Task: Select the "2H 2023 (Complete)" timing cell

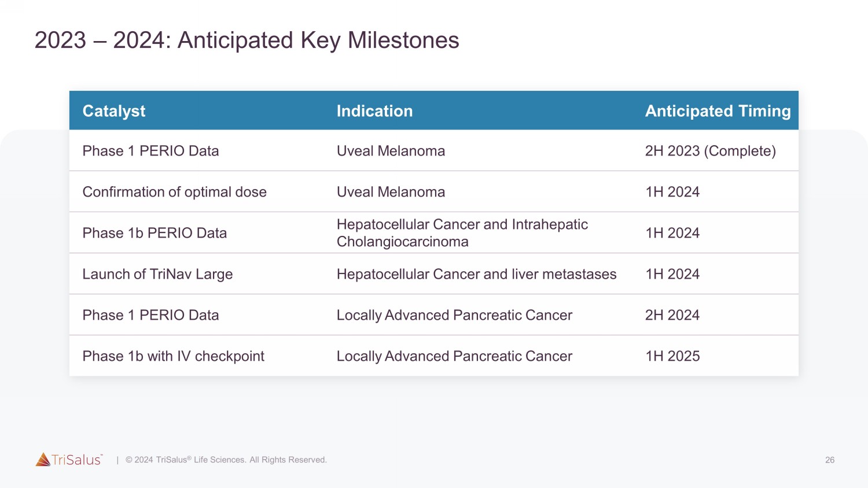Action: [710, 151]
